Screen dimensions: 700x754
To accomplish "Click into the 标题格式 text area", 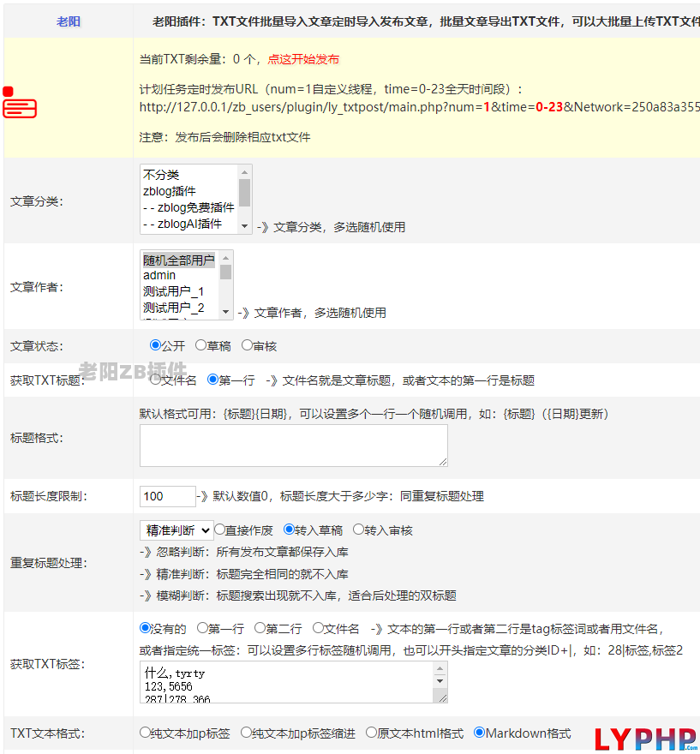I will coord(293,446).
